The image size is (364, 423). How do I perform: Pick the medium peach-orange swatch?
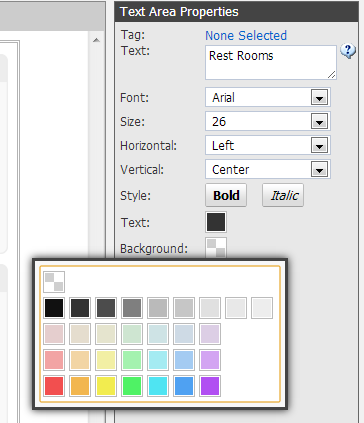[80, 360]
